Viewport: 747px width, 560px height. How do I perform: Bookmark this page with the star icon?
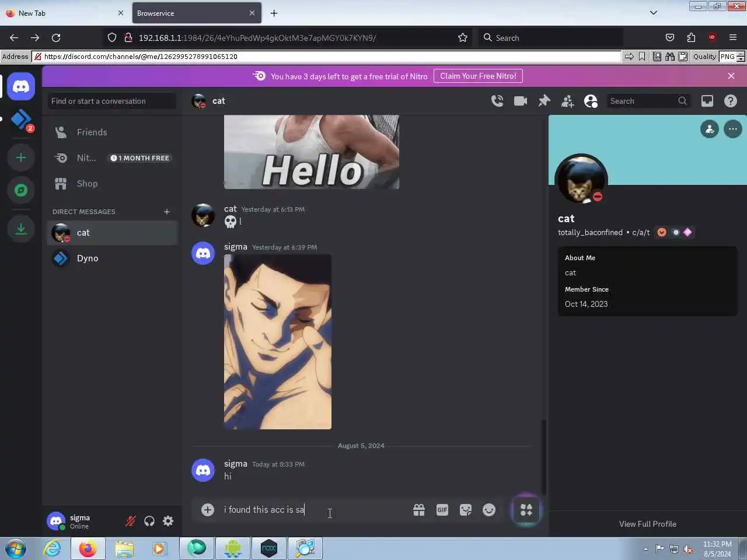point(463,37)
